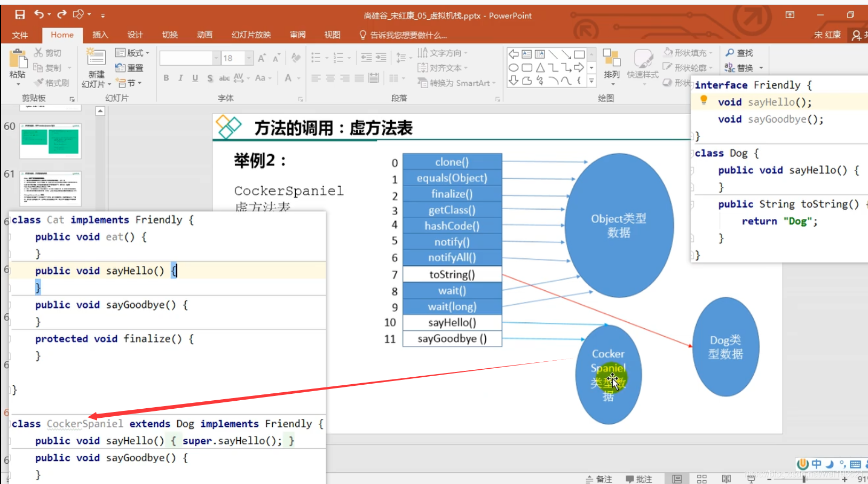This screenshot has width=868, height=484.
Task: Toggle italic formatting
Action: (180, 78)
